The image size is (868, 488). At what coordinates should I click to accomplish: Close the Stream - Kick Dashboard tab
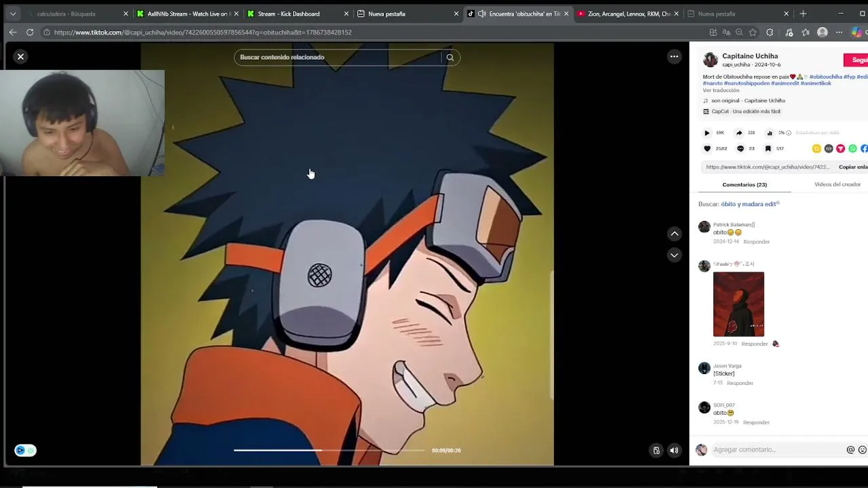tap(347, 14)
